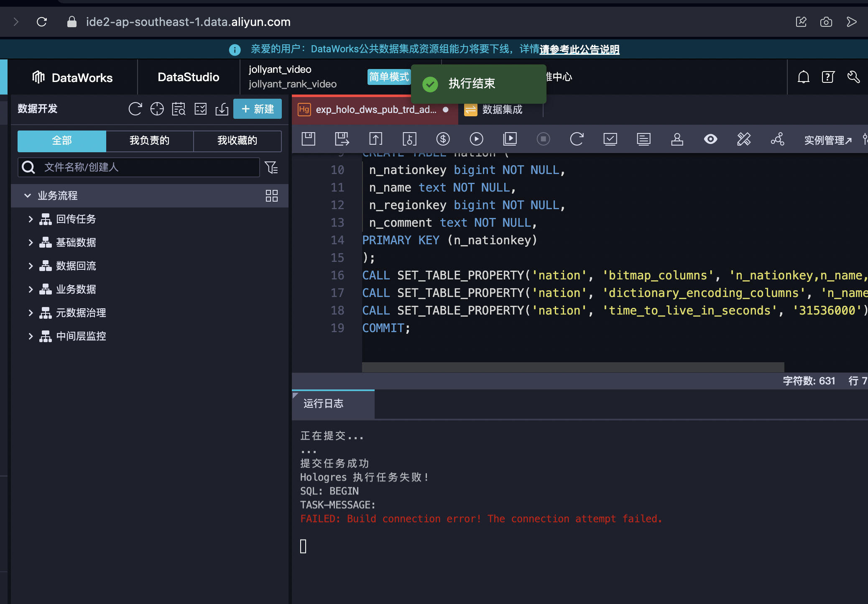868x604 pixels.
Task: Click the Reload icon in editor toolbar
Action: (577, 139)
